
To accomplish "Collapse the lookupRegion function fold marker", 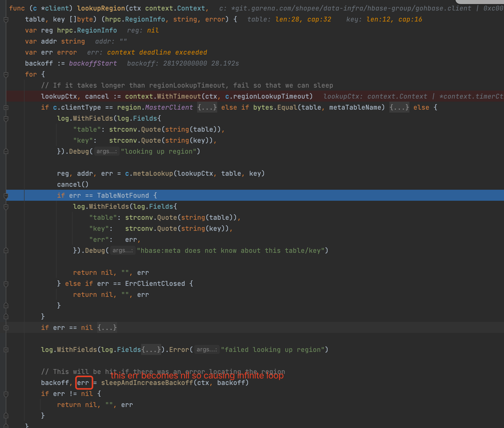I will pyautogui.click(x=6, y=20).
